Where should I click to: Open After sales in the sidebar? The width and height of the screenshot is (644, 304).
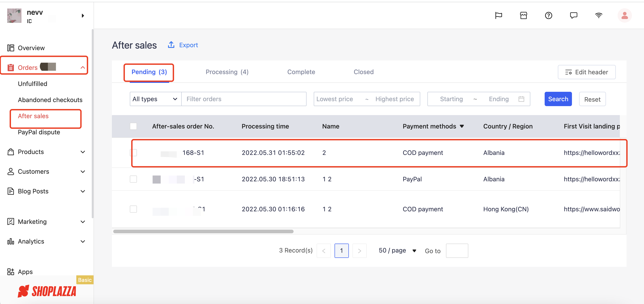click(x=33, y=116)
